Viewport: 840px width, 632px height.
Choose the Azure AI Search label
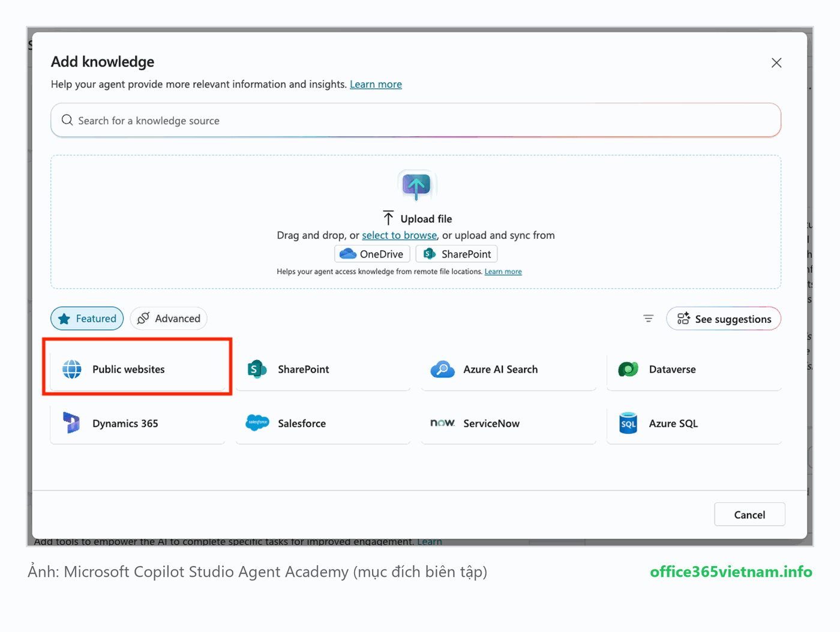click(x=500, y=369)
